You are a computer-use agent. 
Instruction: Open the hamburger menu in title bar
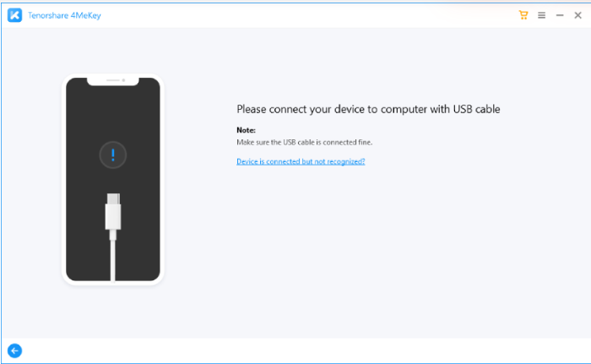[542, 15]
